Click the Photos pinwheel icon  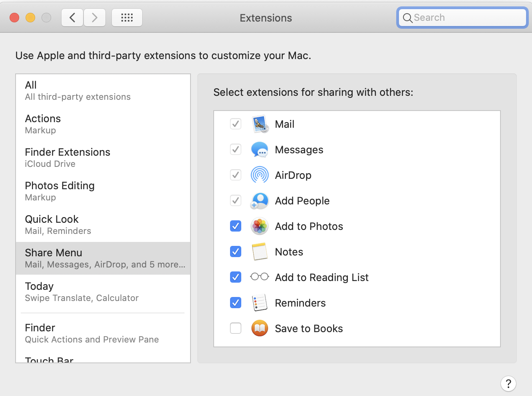[260, 226]
